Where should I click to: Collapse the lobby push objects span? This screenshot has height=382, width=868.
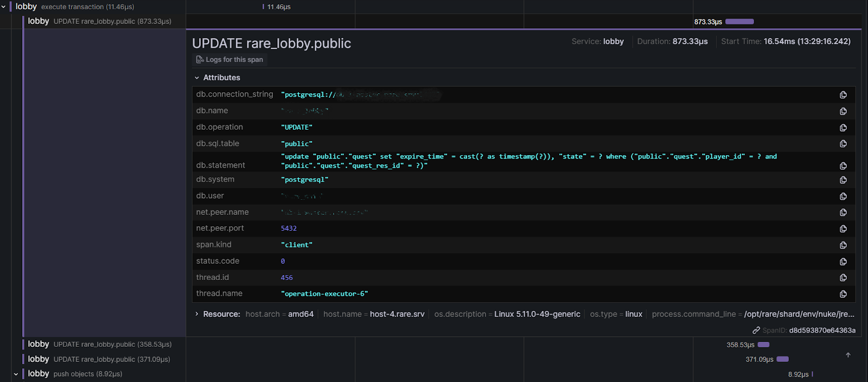coord(16,374)
